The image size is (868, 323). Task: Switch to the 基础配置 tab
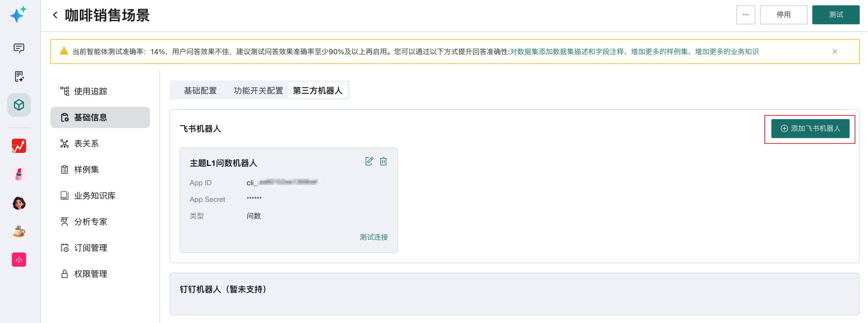point(200,91)
